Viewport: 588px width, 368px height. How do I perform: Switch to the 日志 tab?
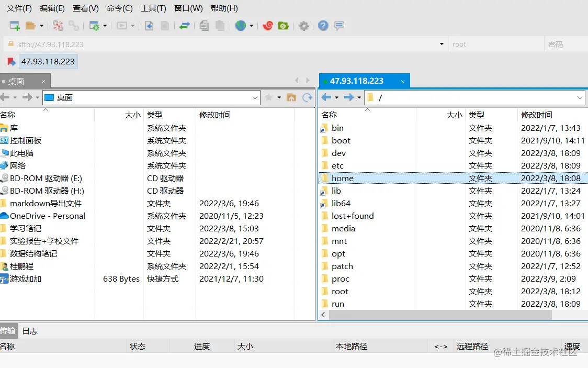30,331
